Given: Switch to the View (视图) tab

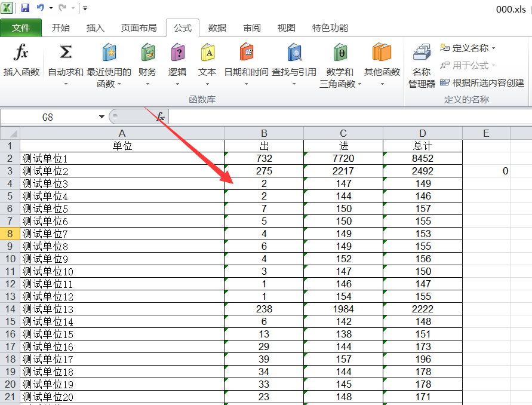Looking at the screenshot, I should click(287, 28).
